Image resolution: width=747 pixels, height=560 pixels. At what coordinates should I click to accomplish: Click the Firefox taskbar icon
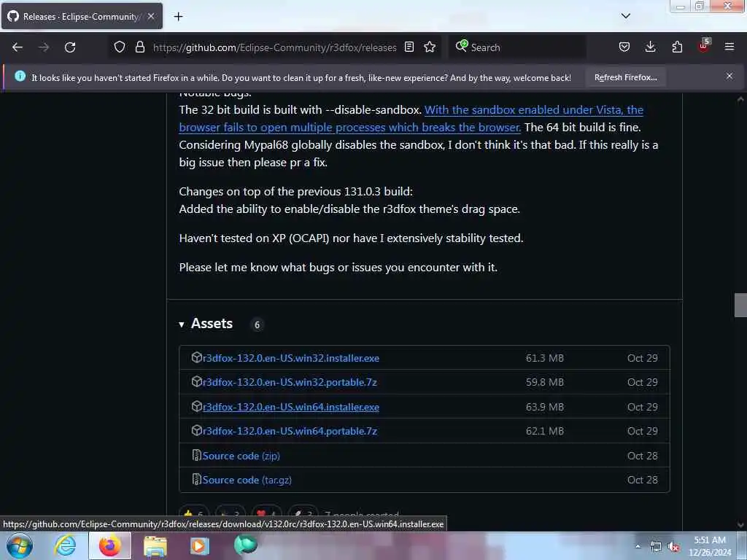109,545
